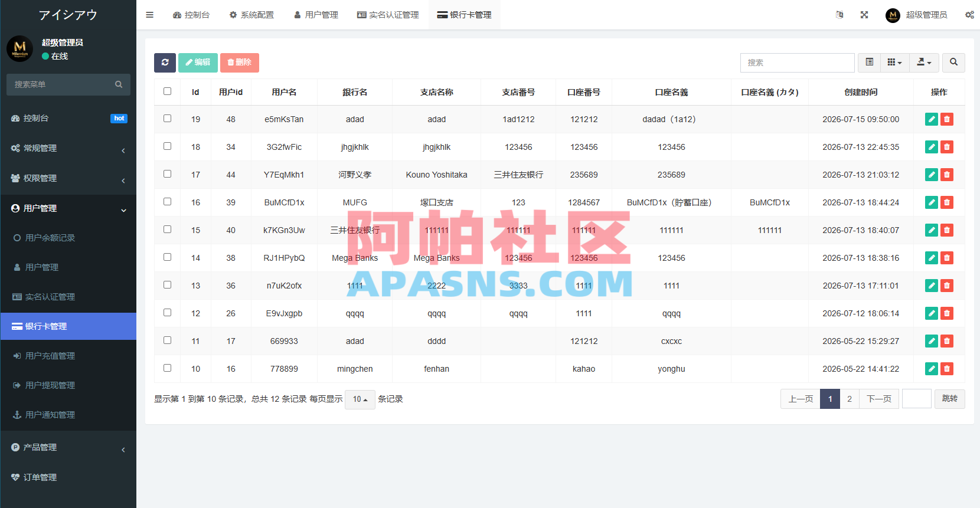Click the magnifier common search button
Viewport: 980px width, 508px height.
point(953,63)
